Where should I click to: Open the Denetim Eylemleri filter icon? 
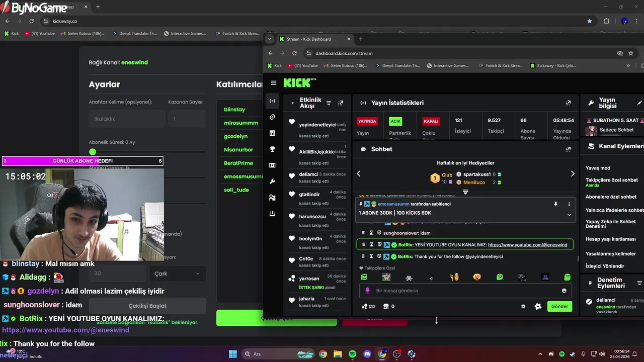point(639,283)
